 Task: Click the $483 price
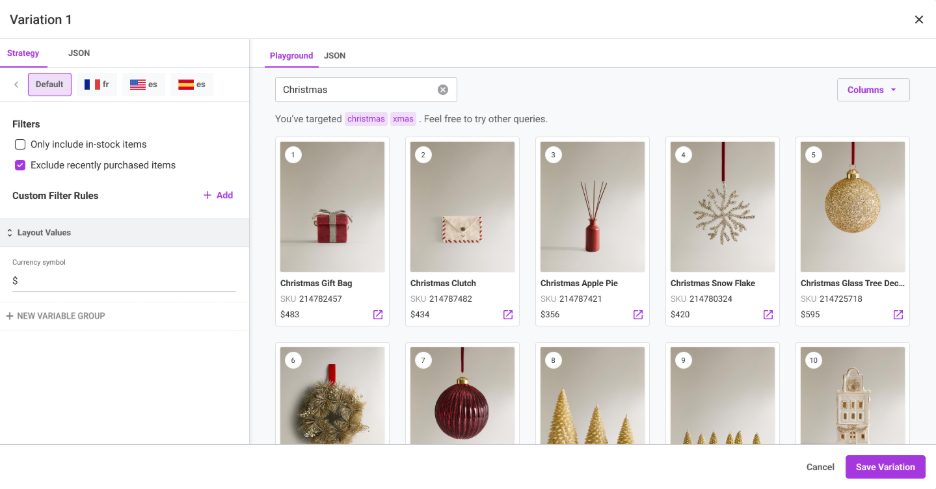coord(290,314)
